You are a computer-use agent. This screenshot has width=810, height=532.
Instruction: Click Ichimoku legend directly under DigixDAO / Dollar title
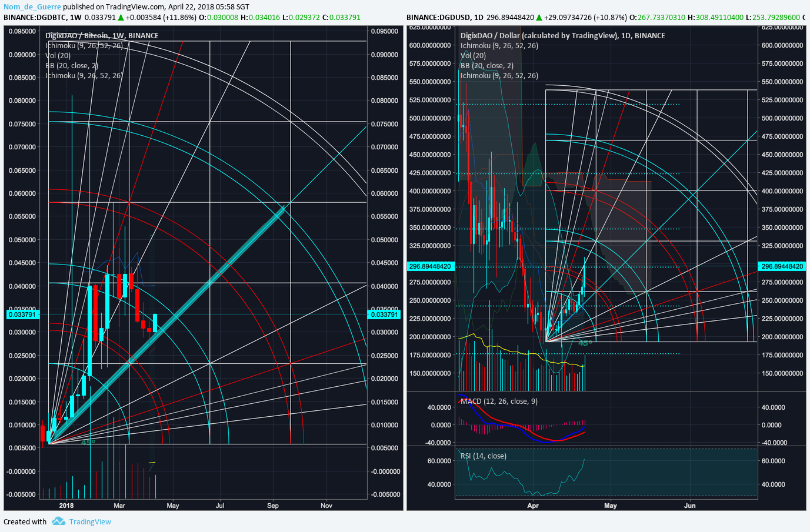point(499,45)
